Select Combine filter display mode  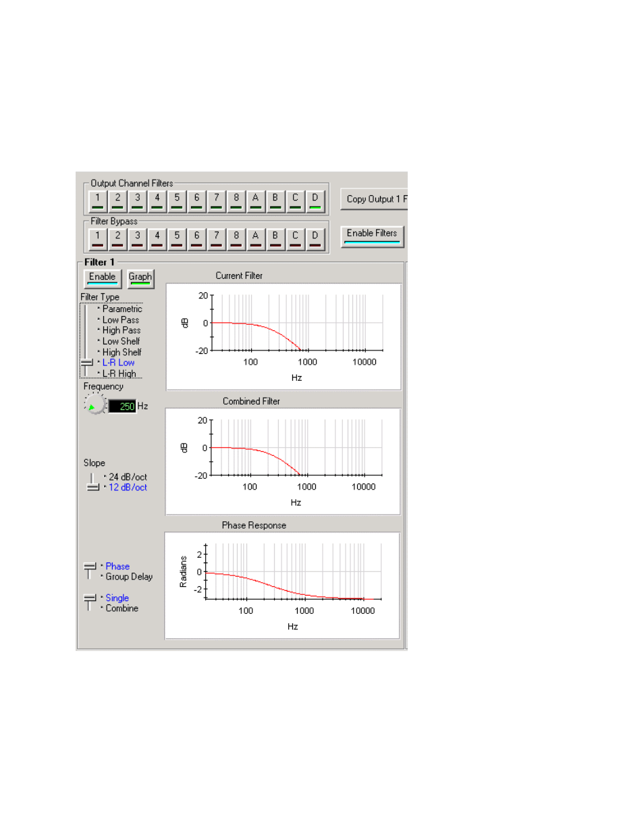click(x=122, y=608)
